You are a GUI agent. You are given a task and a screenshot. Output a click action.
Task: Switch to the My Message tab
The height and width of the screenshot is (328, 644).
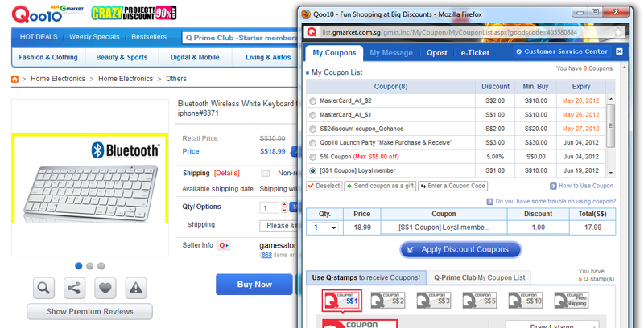point(391,53)
